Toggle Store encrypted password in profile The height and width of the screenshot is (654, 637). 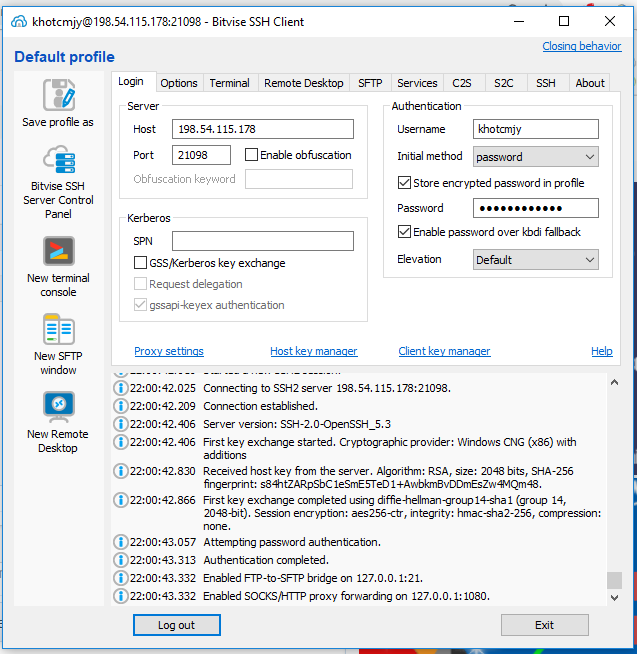[x=404, y=183]
